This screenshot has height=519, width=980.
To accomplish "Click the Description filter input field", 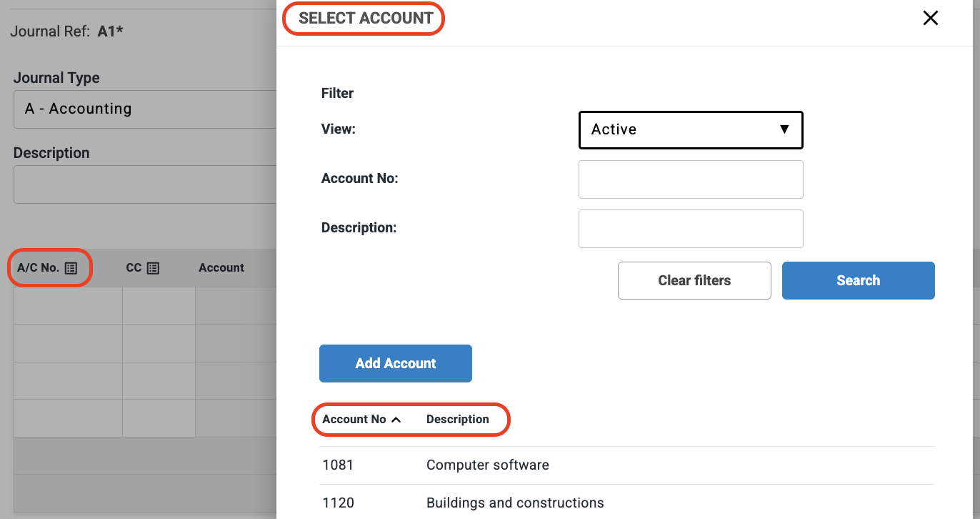I will tap(690, 229).
